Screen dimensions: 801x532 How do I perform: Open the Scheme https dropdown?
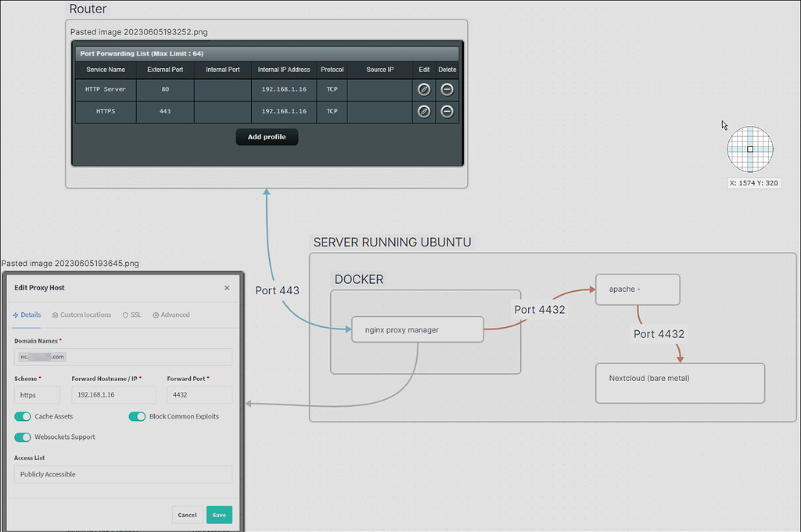click(x=37, y=395)
